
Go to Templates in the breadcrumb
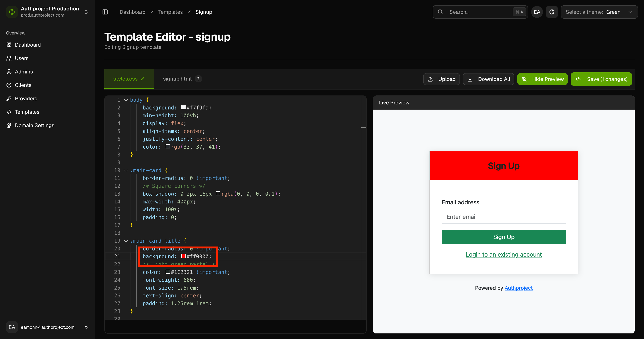[x=170, y=12]
